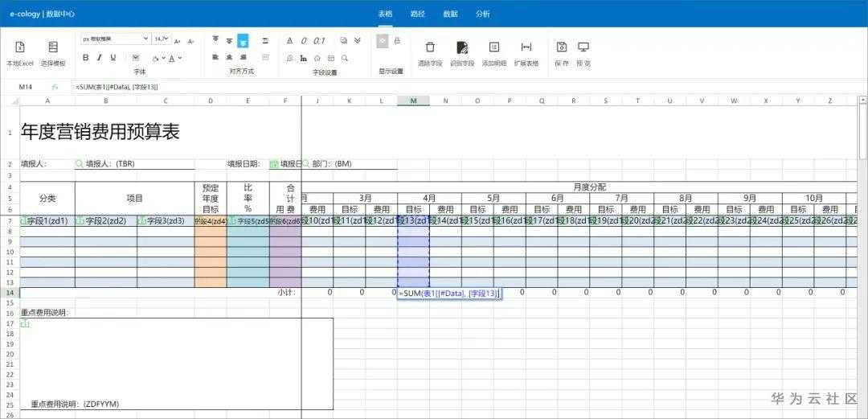
Task: Click the 小计: label cell
Action: tap(285, 293)
